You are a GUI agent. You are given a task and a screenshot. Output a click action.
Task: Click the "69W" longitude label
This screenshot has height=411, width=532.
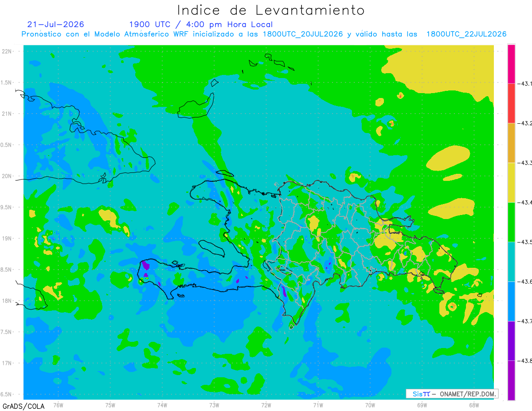[422, 405]
